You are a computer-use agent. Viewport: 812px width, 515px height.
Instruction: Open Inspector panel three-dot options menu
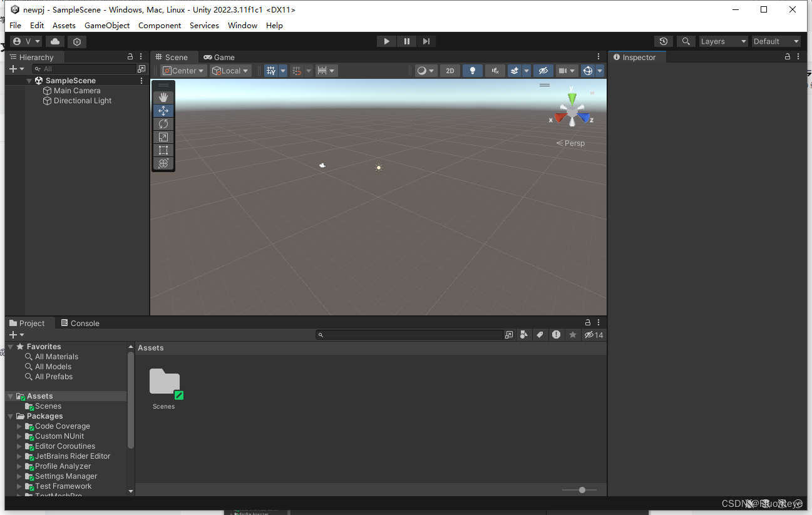point(798,57)
